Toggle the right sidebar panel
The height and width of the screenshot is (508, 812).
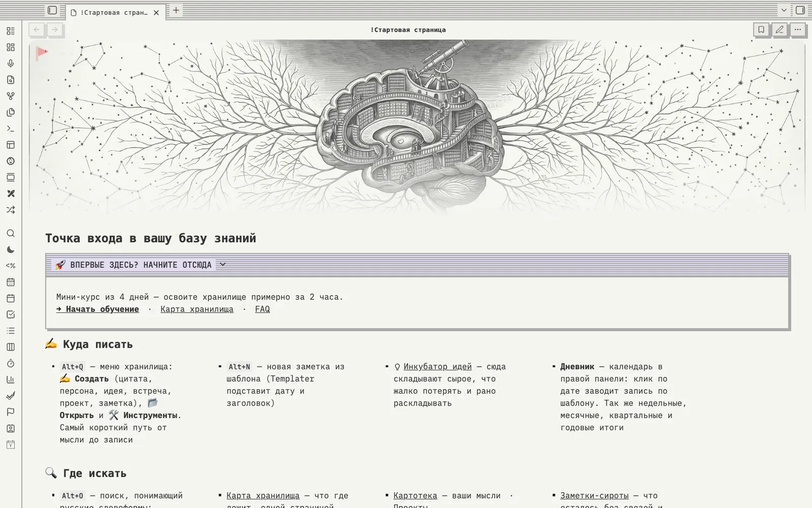800,10
